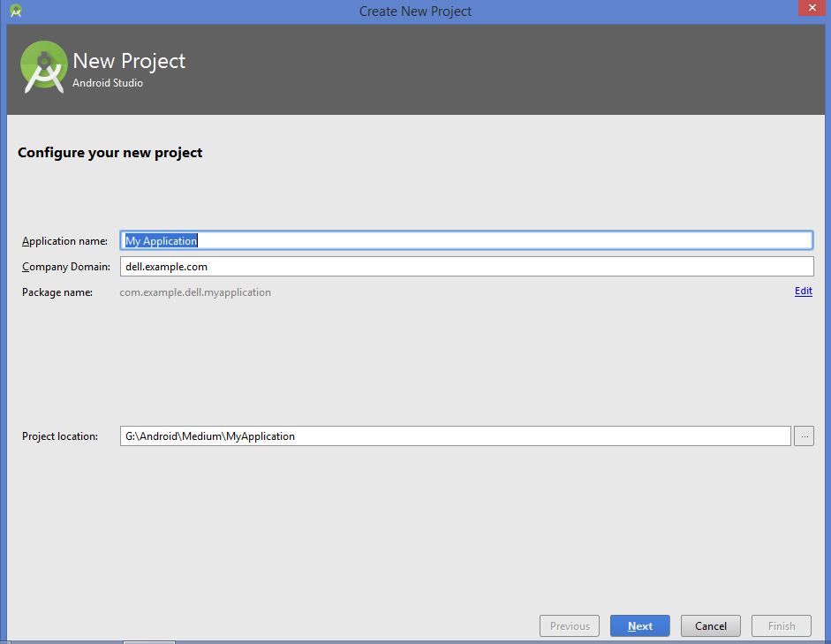Open the project location browse '...' button
Screen dimensions: 831x644
tap(804, 436)
